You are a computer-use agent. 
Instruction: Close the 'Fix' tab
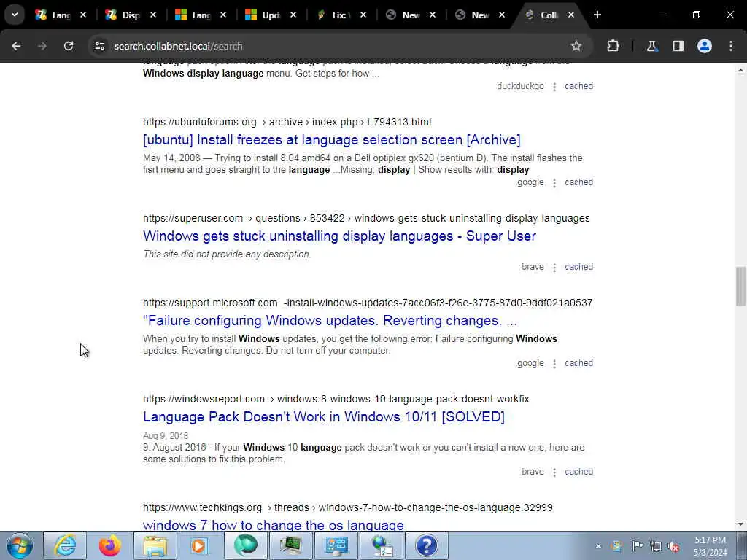tap(363, 15)
